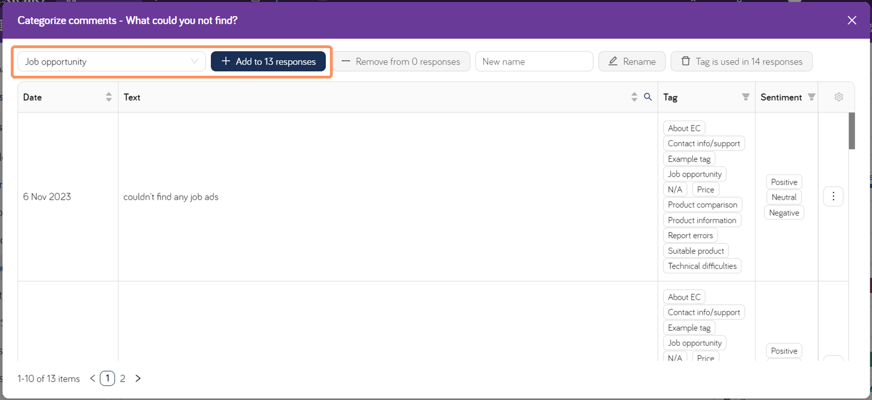This screenshot has width=872, height=400.
Task: Click the 'couldn't find any job ads' text
Action: [x=171, y=197]
